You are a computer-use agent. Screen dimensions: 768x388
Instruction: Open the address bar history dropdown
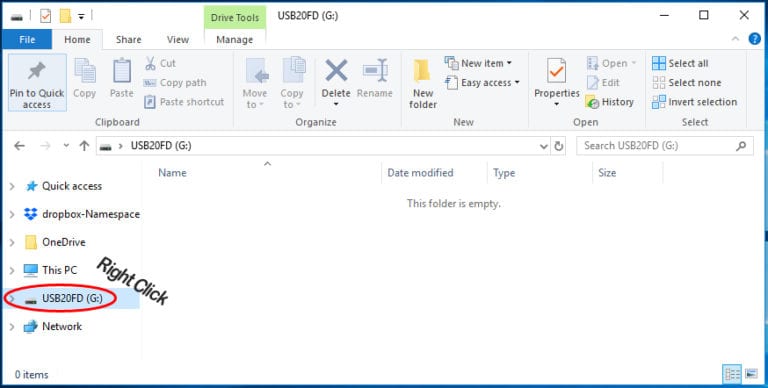[x=544, y=146]
